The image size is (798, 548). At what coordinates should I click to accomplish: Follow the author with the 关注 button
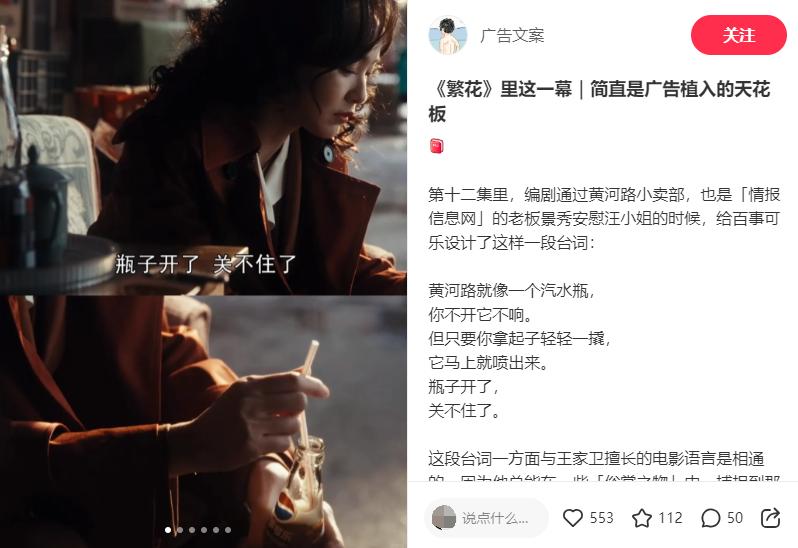point(738,35)
